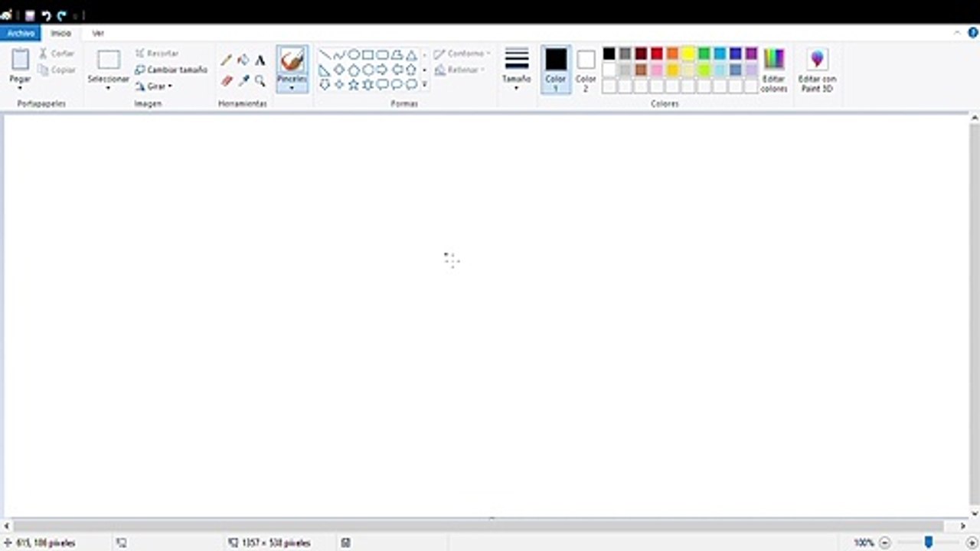Viewport: 980px width, 551px height.
Task: Choose the five-point star shape
Action: coord(354,84)
